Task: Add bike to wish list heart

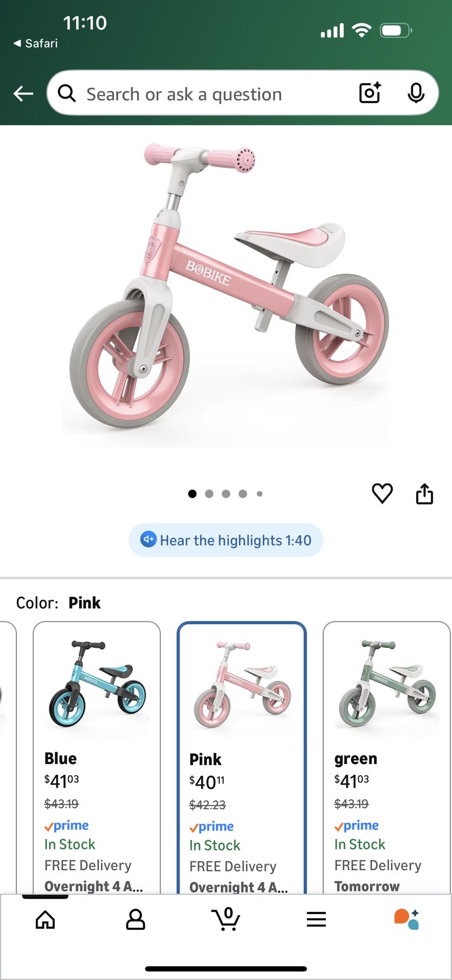Action: 382,494
